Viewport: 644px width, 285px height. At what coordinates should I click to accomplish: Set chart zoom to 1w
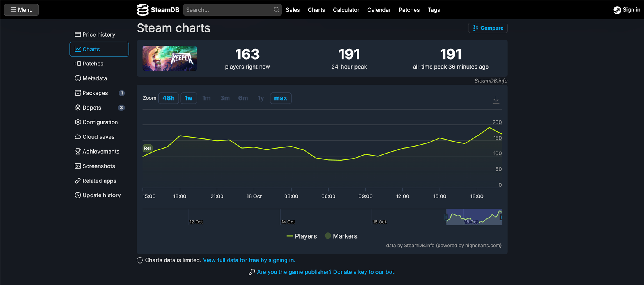coord(189,98)
